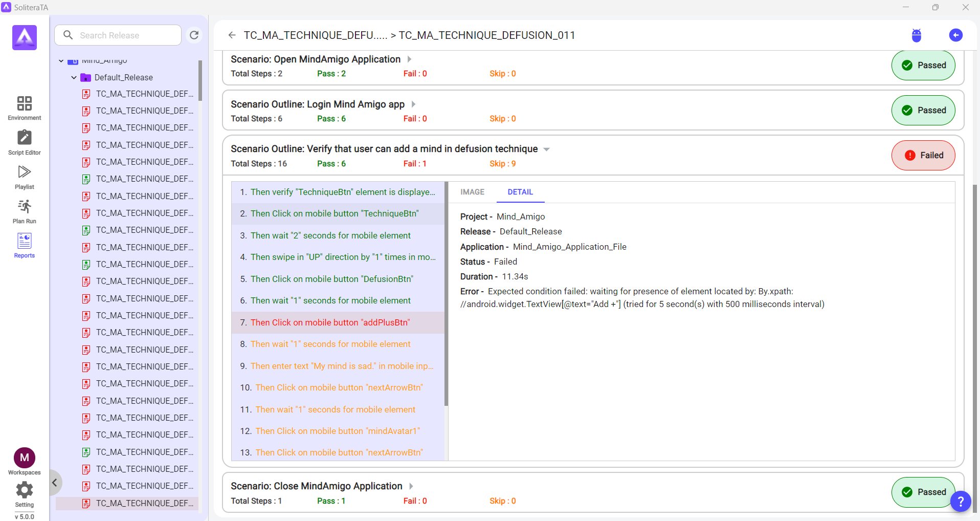Go to Playlist section
This screenshot has height=521, width=980.
click(x=25, y=177)
